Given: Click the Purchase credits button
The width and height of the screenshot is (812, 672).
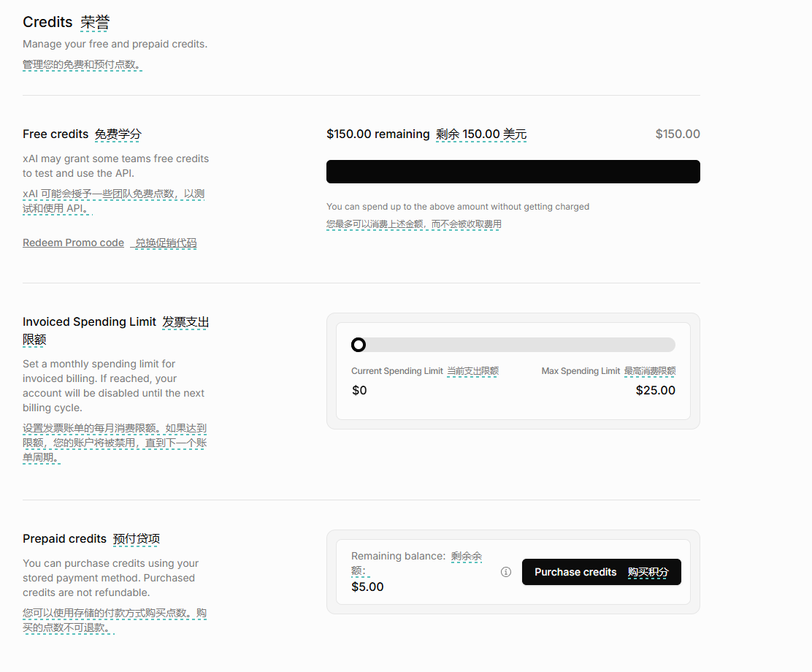Looking at the screenshot, I should (601, 572).
